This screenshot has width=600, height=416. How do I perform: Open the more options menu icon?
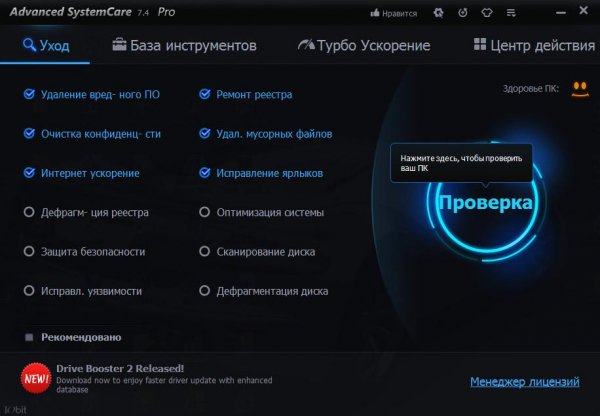click(x=511, y=13)
